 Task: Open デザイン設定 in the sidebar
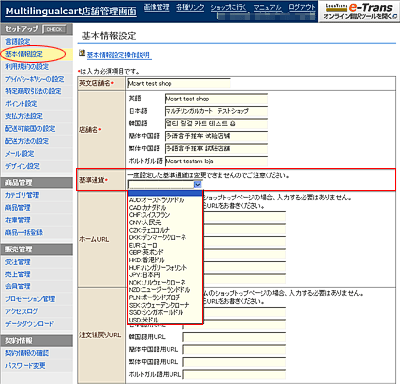click(x=22, y=166)
